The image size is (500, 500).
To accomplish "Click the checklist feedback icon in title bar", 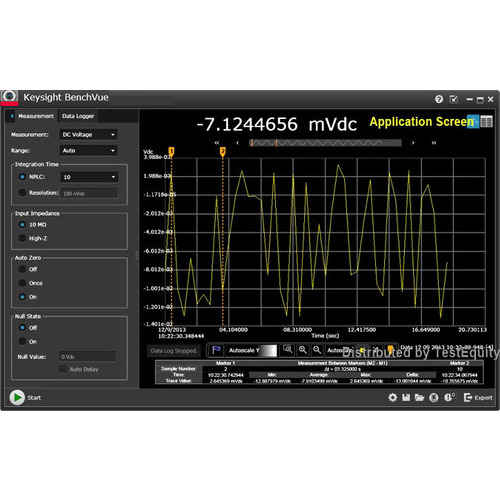I will [x=454, y=99].
